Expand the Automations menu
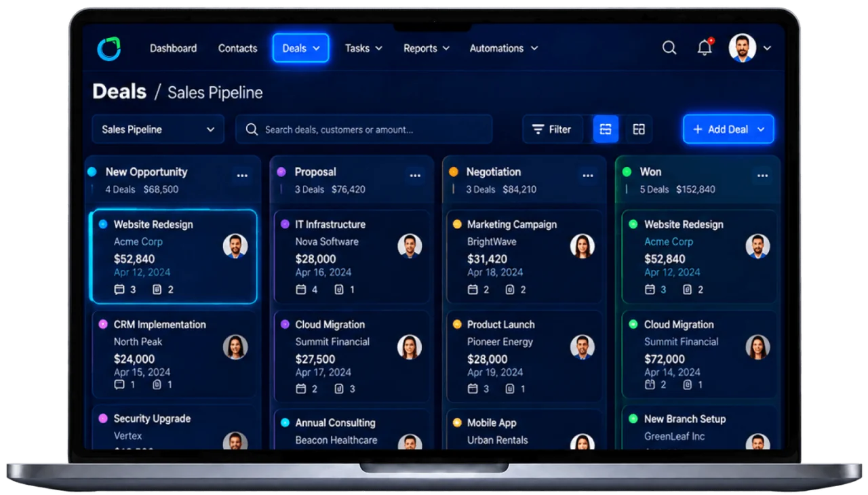Viewport: 868px width, 495px height. 504,48
